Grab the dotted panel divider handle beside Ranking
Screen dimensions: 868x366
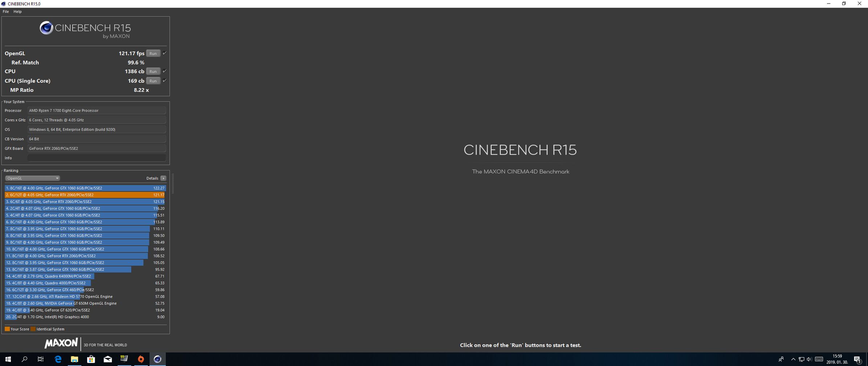coord(173,184)
